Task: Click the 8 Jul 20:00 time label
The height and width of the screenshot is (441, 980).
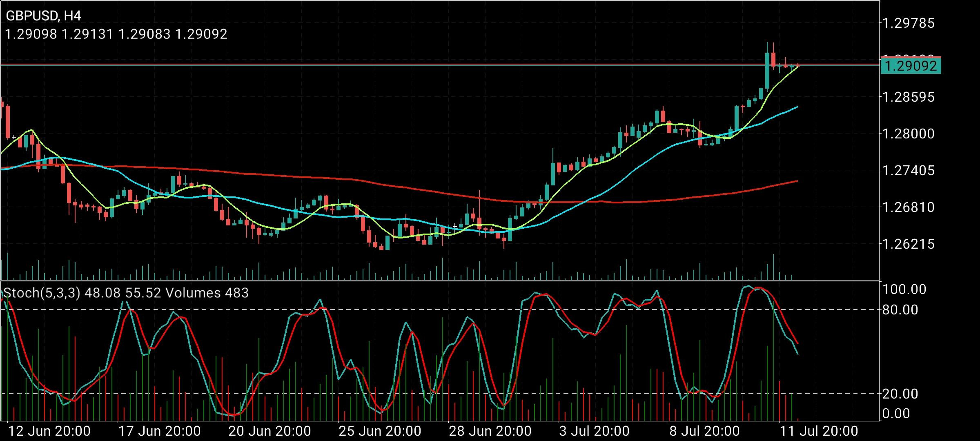Action: pos(704,431)
